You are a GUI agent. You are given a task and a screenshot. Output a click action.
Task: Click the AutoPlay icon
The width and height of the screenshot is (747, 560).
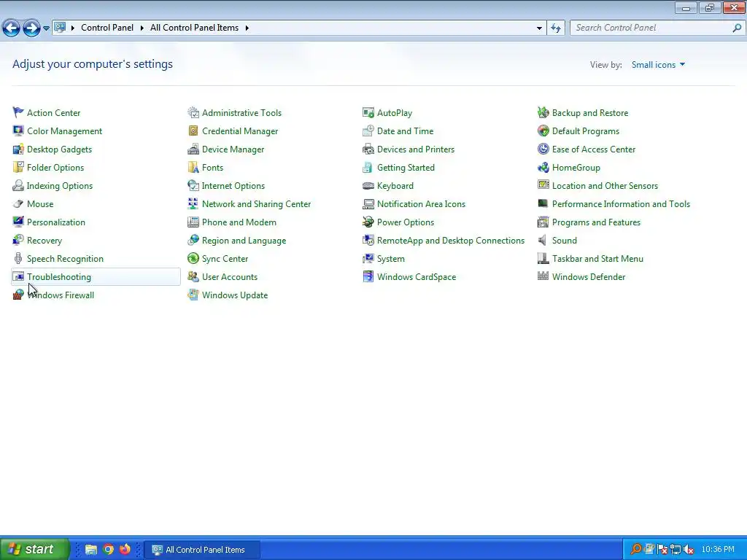coord(368,113)
